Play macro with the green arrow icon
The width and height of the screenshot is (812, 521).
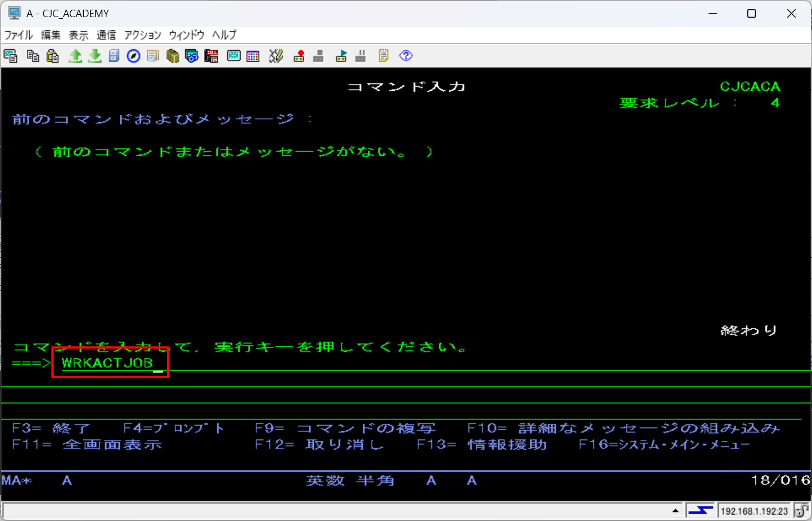(341, 56)
